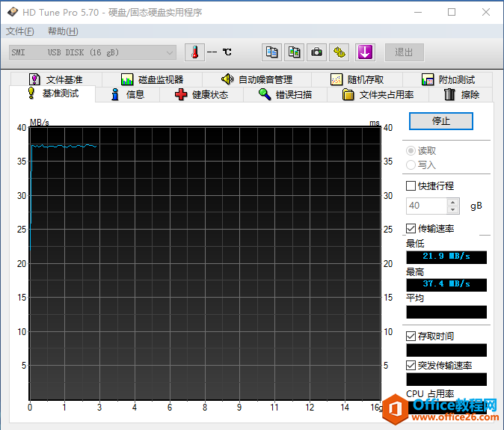Viewport: 504px width, 430px height.
Task: Click the 磁盘监视器 chart icon
Action: [x=127, y=79]
